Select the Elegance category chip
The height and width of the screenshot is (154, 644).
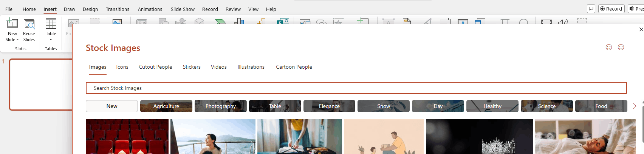click(329, 106)
